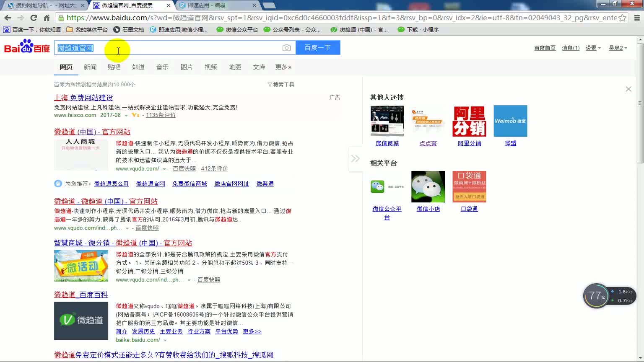Open 微趋道_百度百科 result link
The image size is (644, 362).
click(x=81, y=295)
